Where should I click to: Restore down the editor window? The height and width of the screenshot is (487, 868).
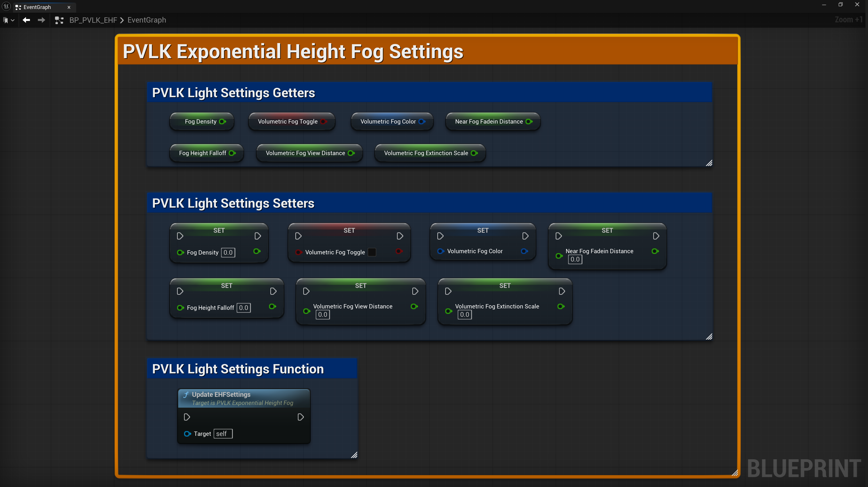coord(840,5)
